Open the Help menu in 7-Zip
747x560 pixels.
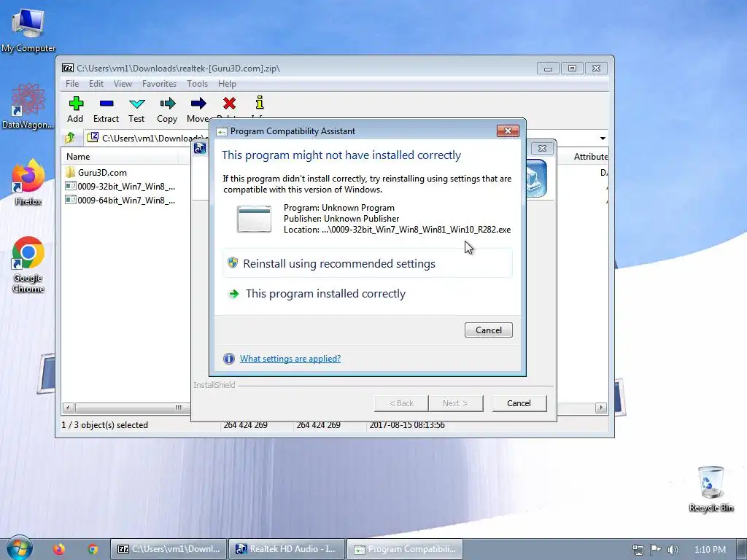coord(228,84)
